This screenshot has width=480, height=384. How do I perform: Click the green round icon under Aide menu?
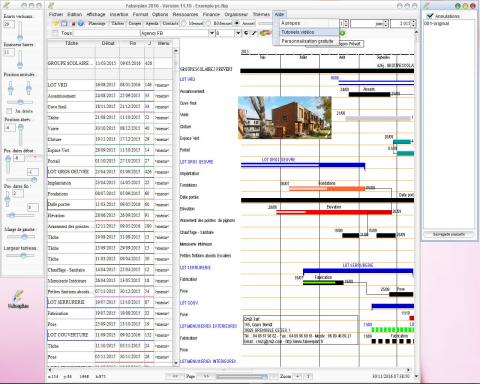pyautogui.click(x=342, y=33)
